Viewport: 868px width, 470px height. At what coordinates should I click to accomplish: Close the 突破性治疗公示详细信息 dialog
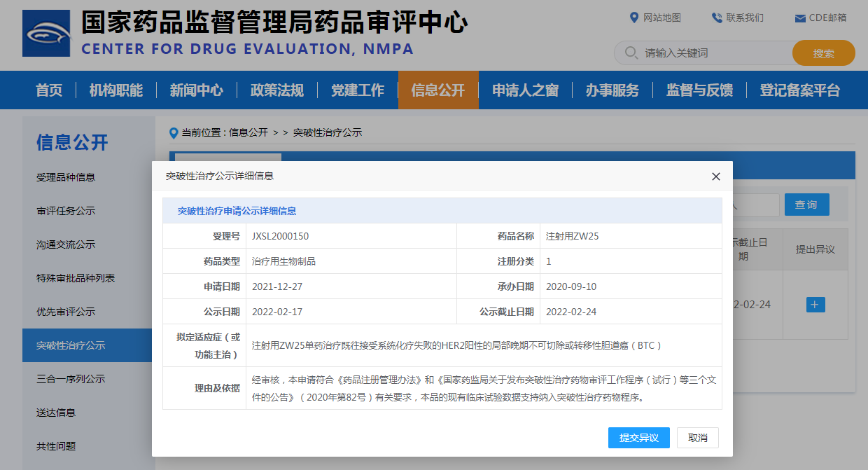point(715,177)
